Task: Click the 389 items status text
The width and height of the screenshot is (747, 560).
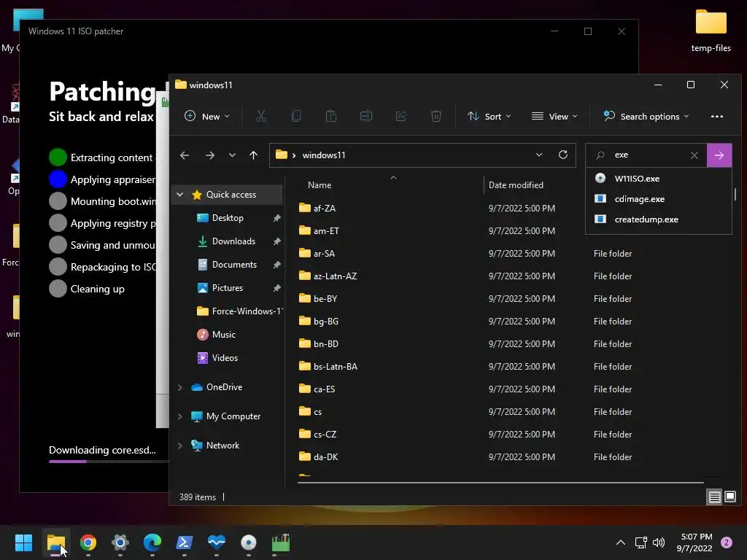Action: (x=197, y=497)
